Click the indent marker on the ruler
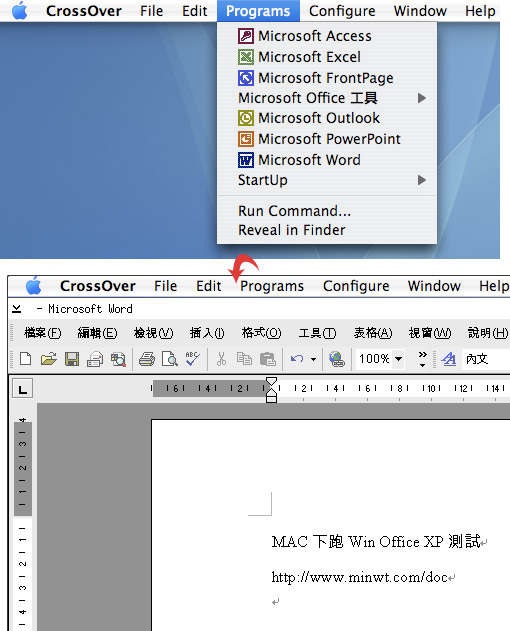 (x=272, y=390)
